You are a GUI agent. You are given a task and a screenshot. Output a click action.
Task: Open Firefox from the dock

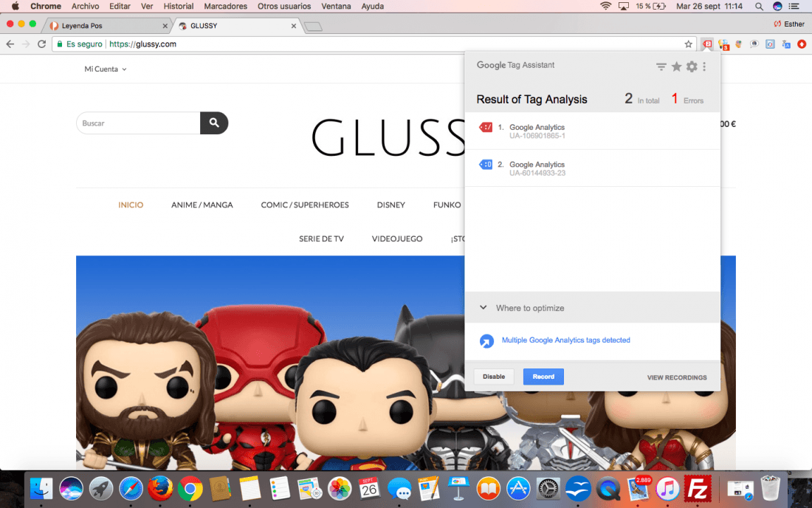point(160,488)
